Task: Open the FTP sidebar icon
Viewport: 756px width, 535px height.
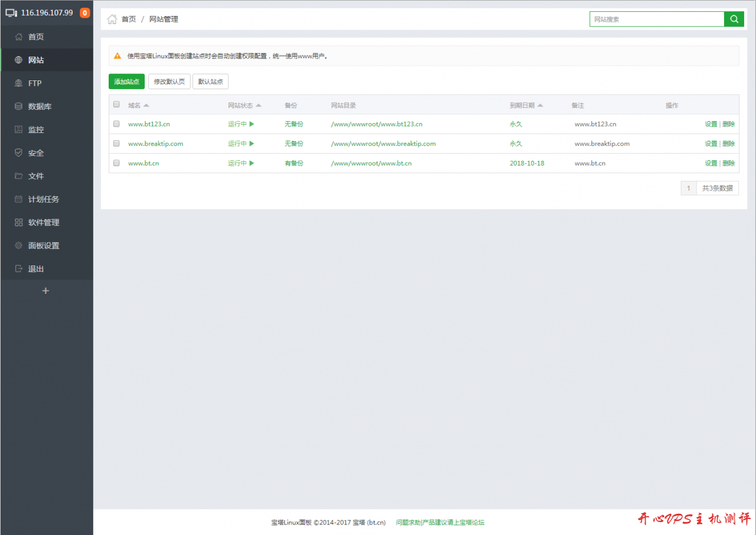Action: [18, 83]
